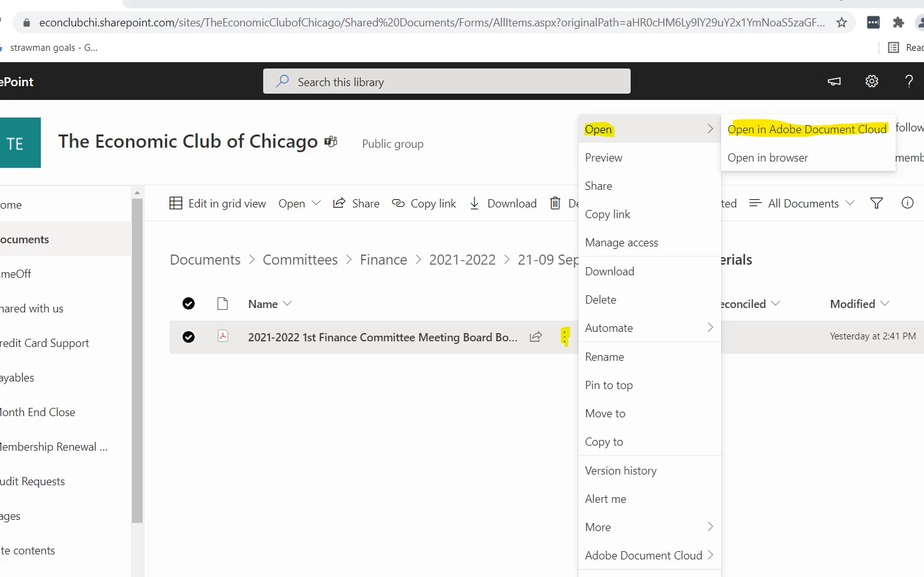Open the filter funnel icon
This screenshot has height=577, width=924.
pos(876,203)
